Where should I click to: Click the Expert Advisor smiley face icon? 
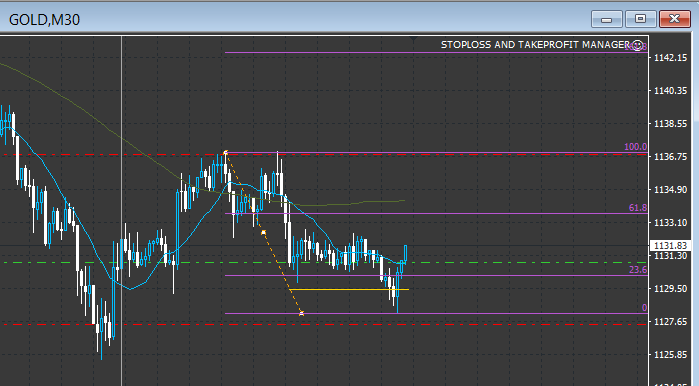tap(637, 45)
